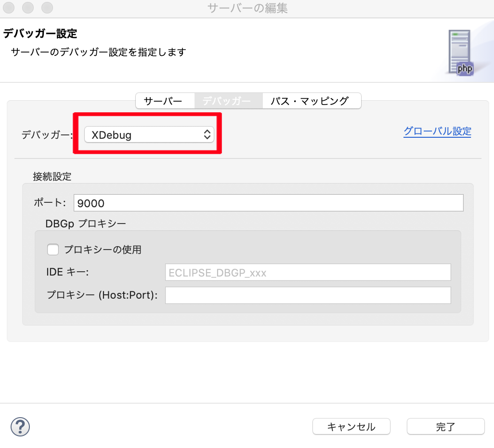Click the キャンセル button
The image size is (494, 448).
[x=351, y=426]
